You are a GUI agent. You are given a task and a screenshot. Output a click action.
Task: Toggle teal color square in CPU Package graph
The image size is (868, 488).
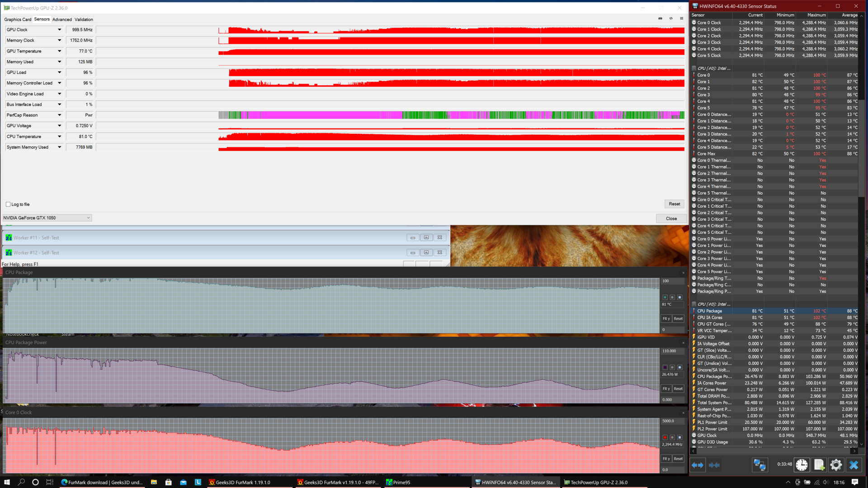pyautogui.click(x=665, y=297)
